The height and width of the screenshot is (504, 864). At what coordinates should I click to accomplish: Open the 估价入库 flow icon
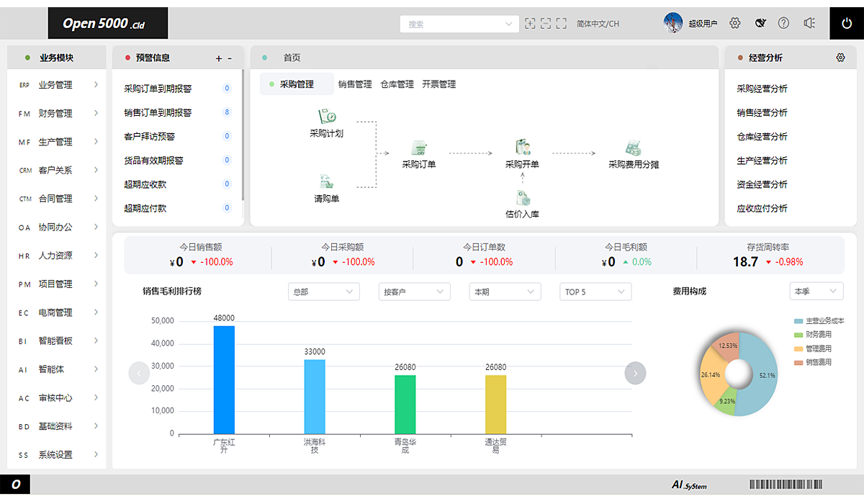tap(523, 197)
